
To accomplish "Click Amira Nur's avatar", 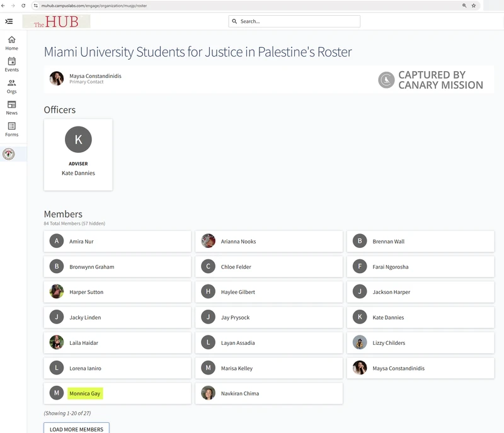I will tap(57, 241).
